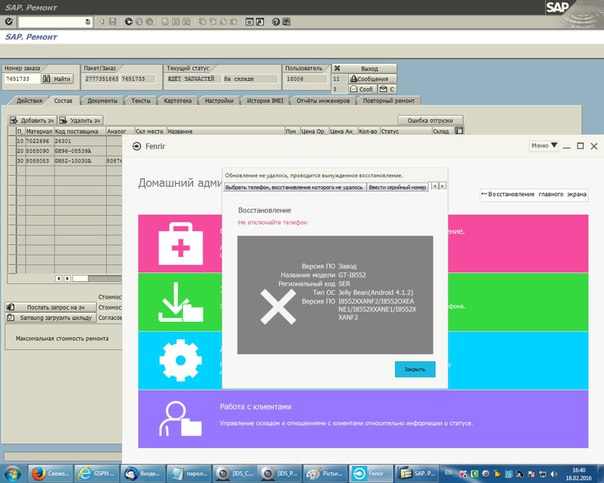Click Восстановление главного экрана link
The height and width of the screenshot is (483, 604).
click(x=533, y=194)
